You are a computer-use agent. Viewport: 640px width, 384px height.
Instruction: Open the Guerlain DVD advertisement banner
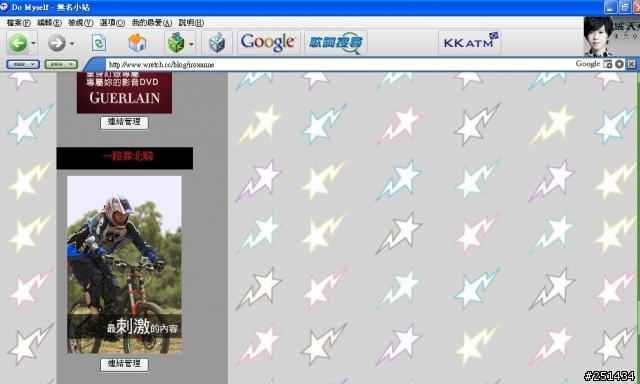(x=124, y=93)
